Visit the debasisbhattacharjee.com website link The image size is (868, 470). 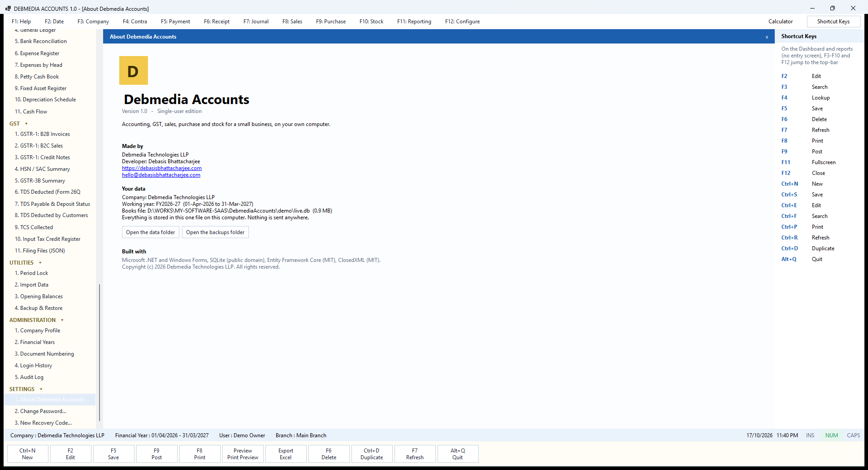(x=162, y=168)
